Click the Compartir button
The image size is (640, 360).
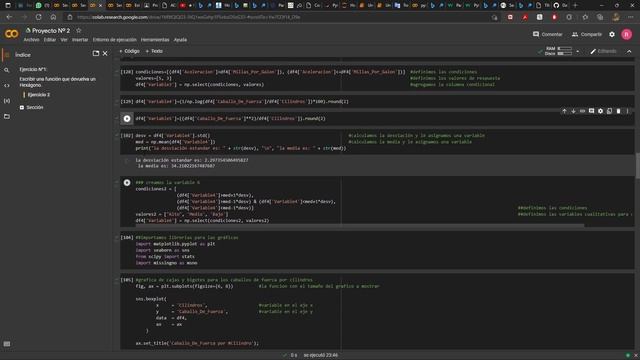pyautogui.click(x=587, y=34)
